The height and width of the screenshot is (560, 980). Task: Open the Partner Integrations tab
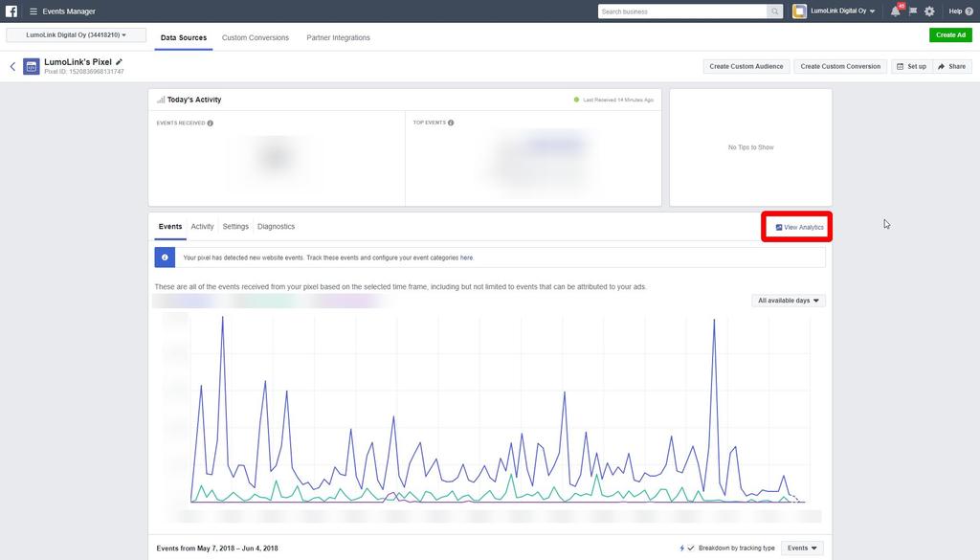338,37
